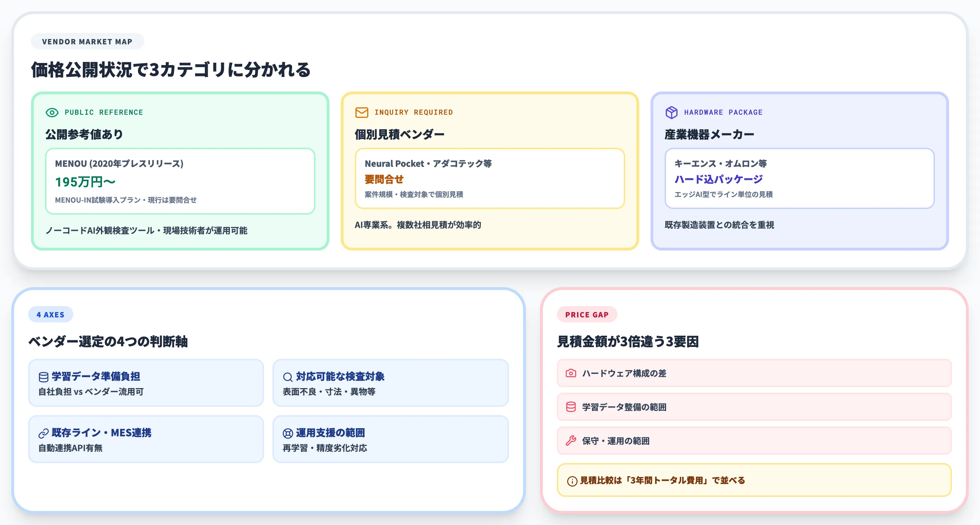980x525 pixels.
Task: Click the Neural Pocket・アダコテック等 card
Action: click(489, 179)
